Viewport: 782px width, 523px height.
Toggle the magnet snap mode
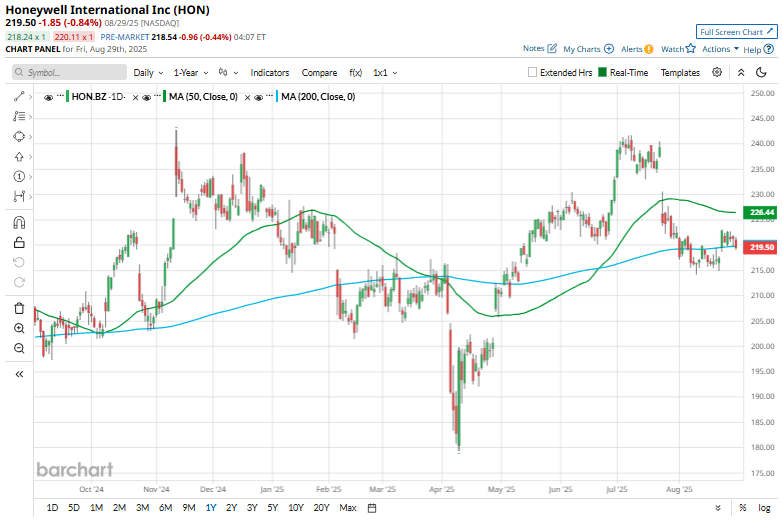[19, 222]
